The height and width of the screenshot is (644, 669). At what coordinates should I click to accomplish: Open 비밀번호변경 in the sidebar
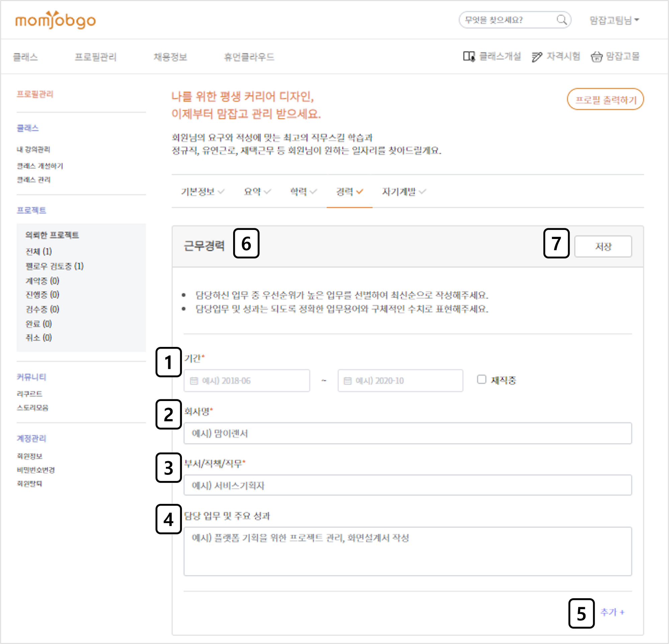36,470
